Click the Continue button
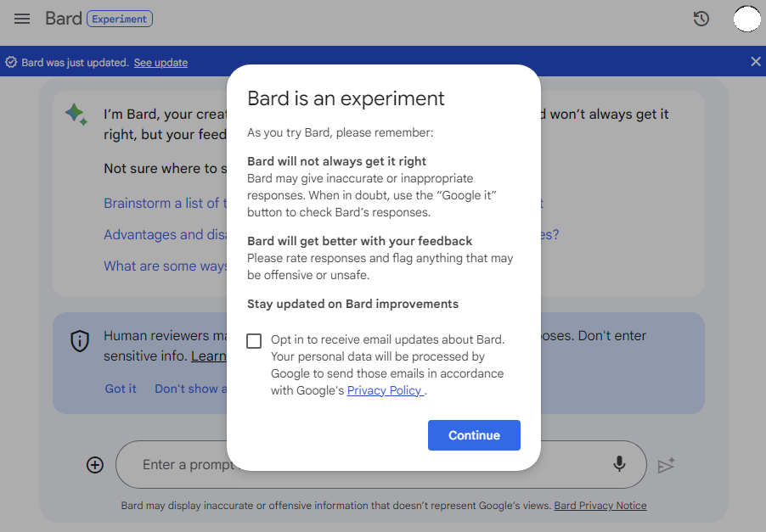Screen dimensions: 766x532 tap(474, 435)
